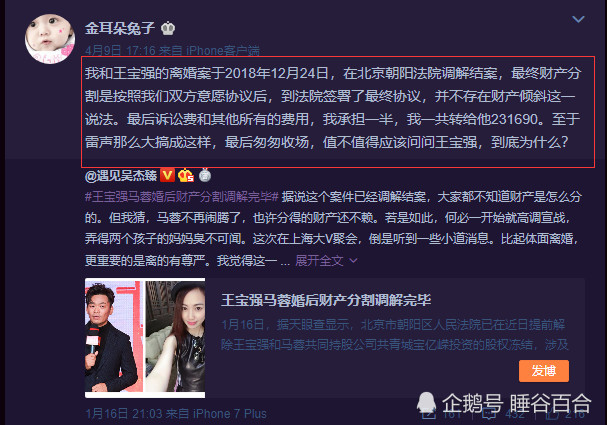Click the arrow next to 展开全文
Image resolution: width=607 pixels, height=425 pixels.
click(x=353, y=261)
